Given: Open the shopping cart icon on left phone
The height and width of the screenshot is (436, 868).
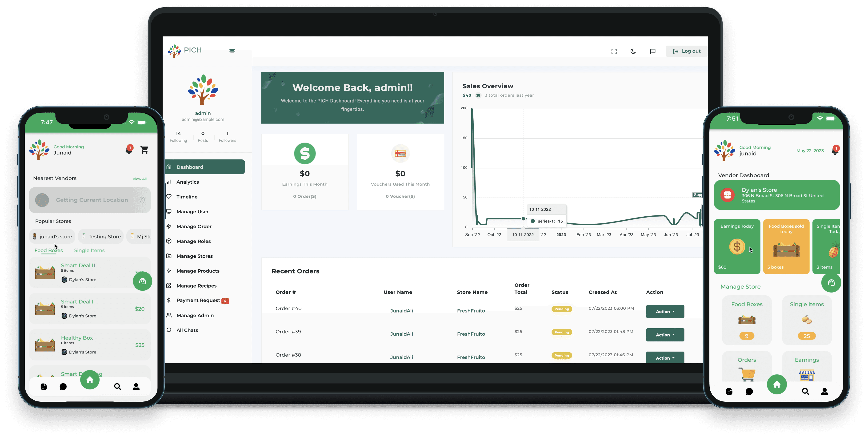Looking at the screenshot, I should tap(144, 150).
